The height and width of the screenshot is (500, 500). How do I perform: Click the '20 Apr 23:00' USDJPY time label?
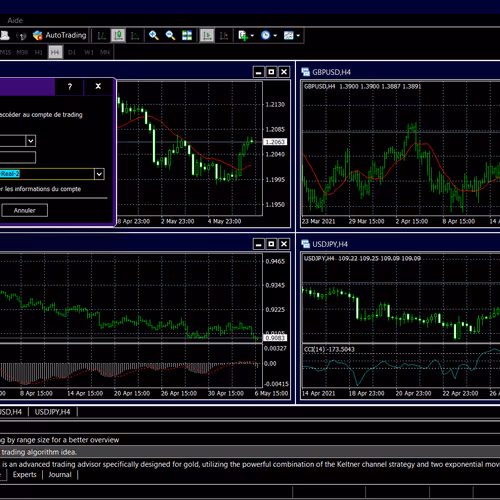pyautogui.click(x=413, y=393)
